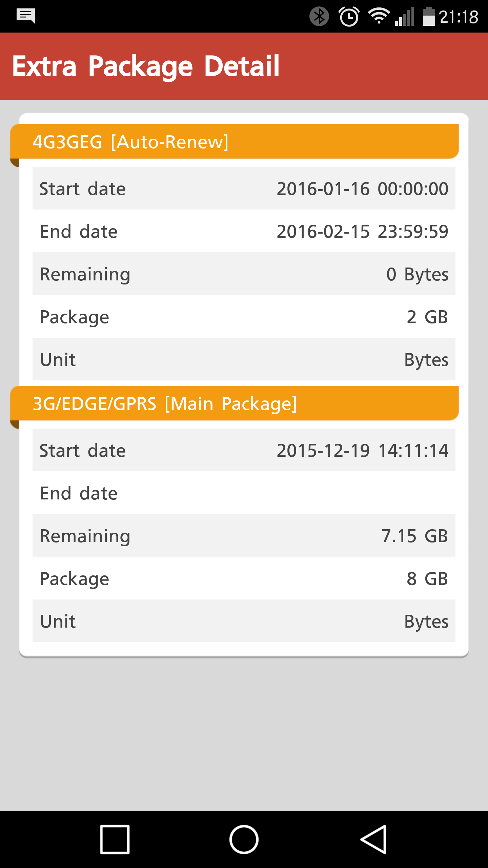The image size is (488, 868).
Task: Open recent apps with square button
Action: (x=115, y=839)
